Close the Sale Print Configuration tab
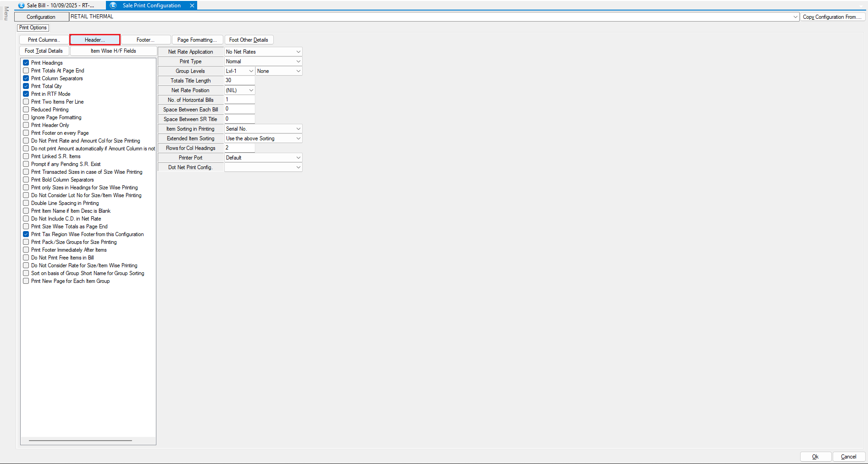The width and height of the screenshot is (868, 464). [192, 6]
